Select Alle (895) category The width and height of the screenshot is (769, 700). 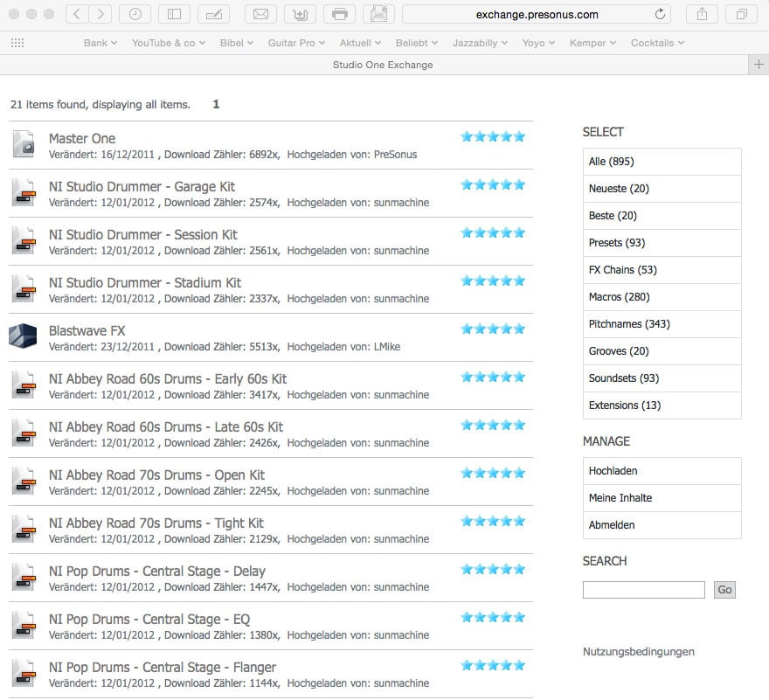pyautogui.click(x=662, y=162)
